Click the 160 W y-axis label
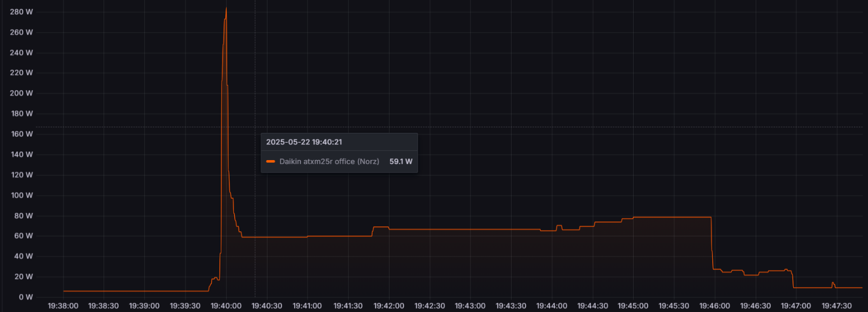 point(22,134)
